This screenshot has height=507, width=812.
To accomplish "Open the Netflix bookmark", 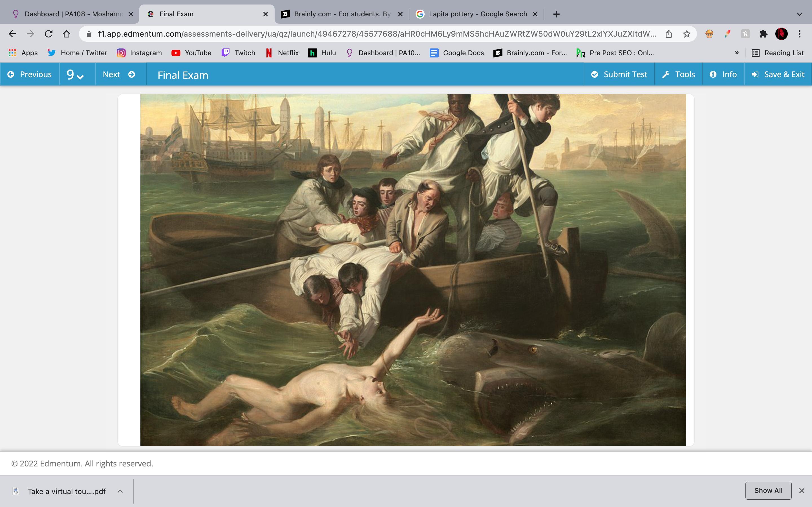I will point(282,53).
